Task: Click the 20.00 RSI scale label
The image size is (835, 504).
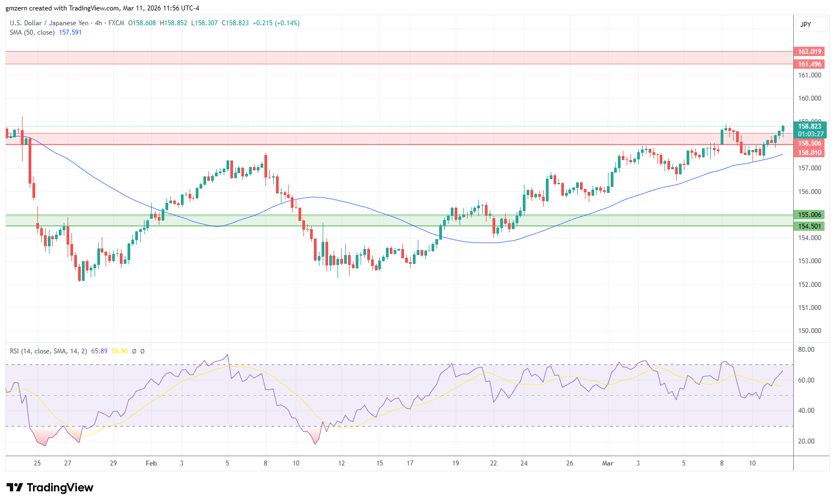Action: 806,441
